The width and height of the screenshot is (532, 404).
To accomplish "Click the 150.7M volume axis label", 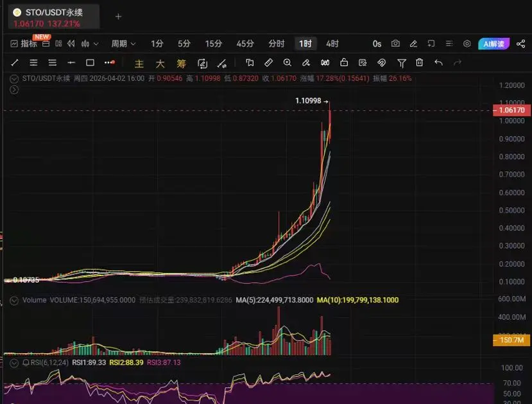I will pos(511,340).
